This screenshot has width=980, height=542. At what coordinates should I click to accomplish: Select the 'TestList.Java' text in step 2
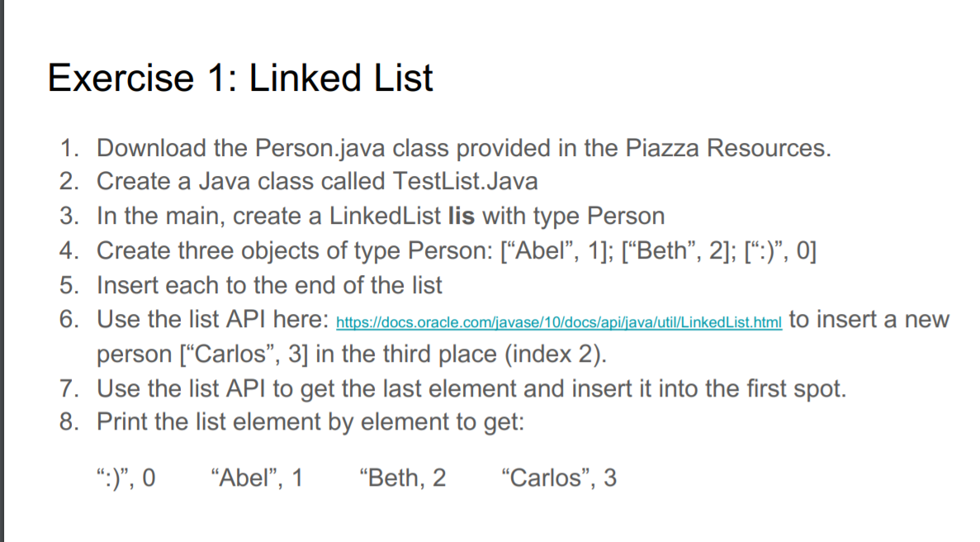tap(465, 181)
